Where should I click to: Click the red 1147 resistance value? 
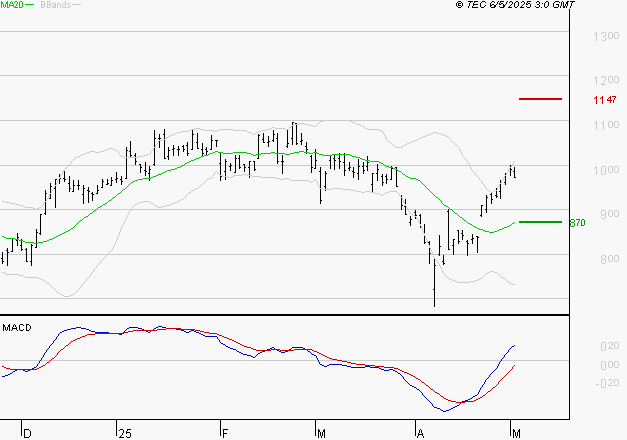605,100
